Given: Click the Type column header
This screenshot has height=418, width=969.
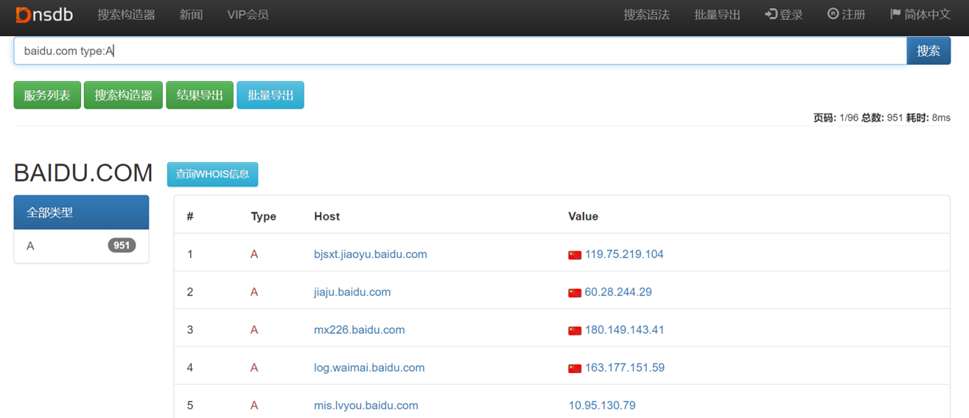Looking at the screenshot, I should coord(263,216).
